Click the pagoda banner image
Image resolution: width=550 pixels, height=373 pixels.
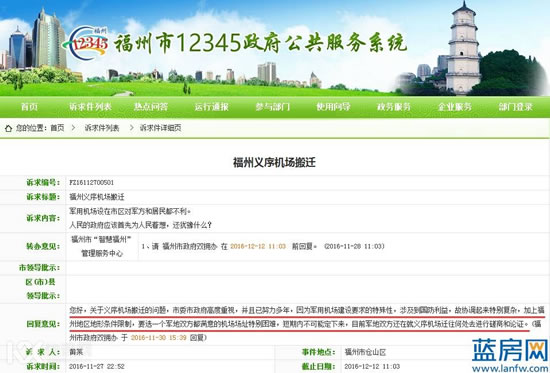tap(464, 48)
